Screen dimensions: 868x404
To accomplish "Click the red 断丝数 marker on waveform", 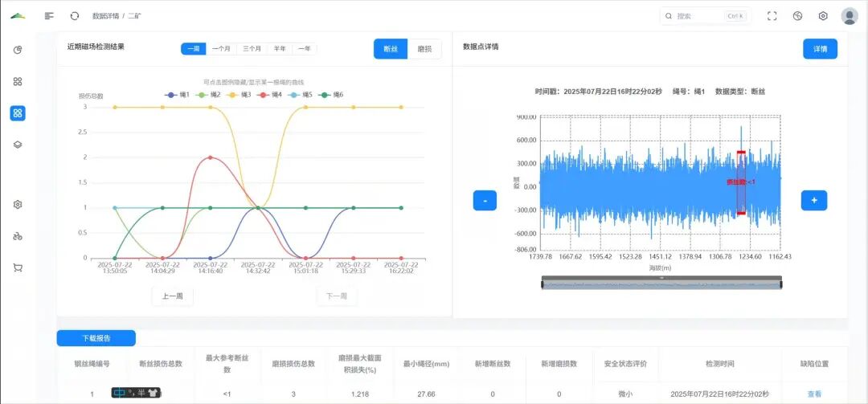I will point(741,182).
